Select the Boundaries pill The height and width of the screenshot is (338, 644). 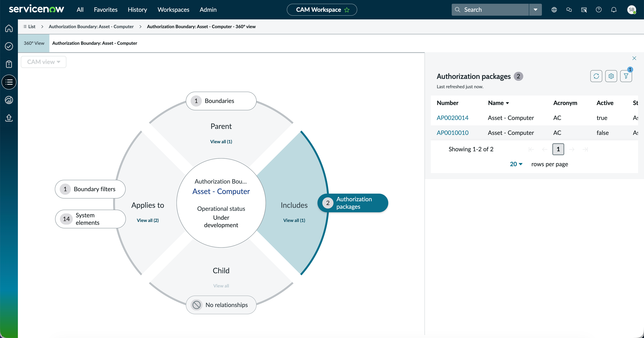tap(221, 101)
